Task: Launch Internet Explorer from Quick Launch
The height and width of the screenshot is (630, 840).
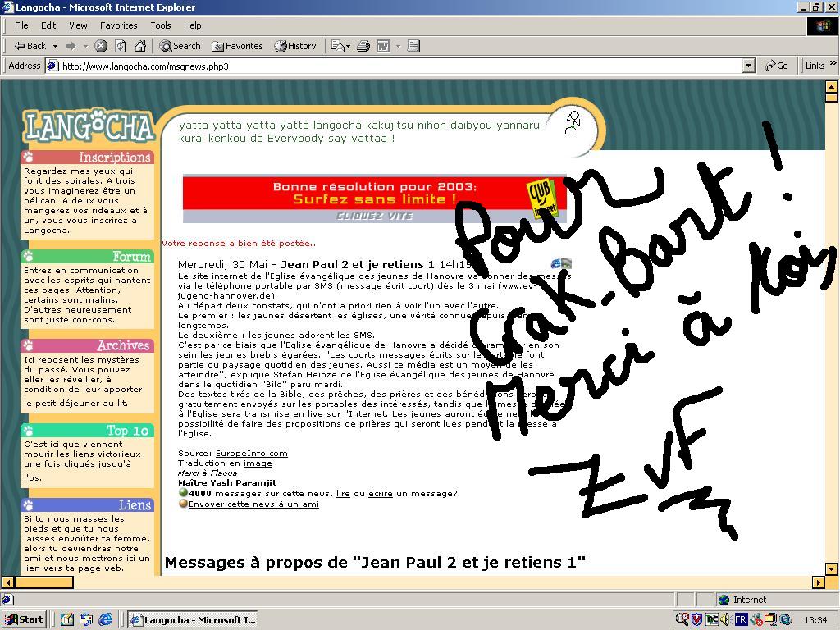Action: [106, 619]
